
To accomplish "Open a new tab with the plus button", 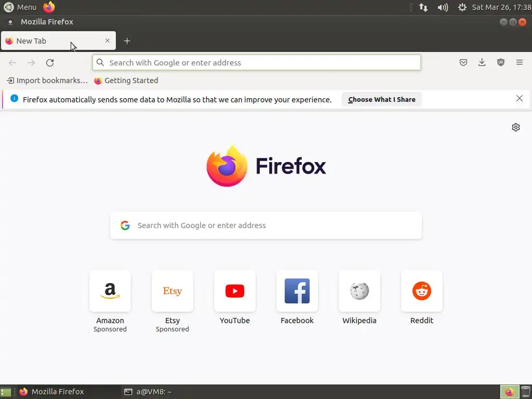I will [x=127, y=41].
